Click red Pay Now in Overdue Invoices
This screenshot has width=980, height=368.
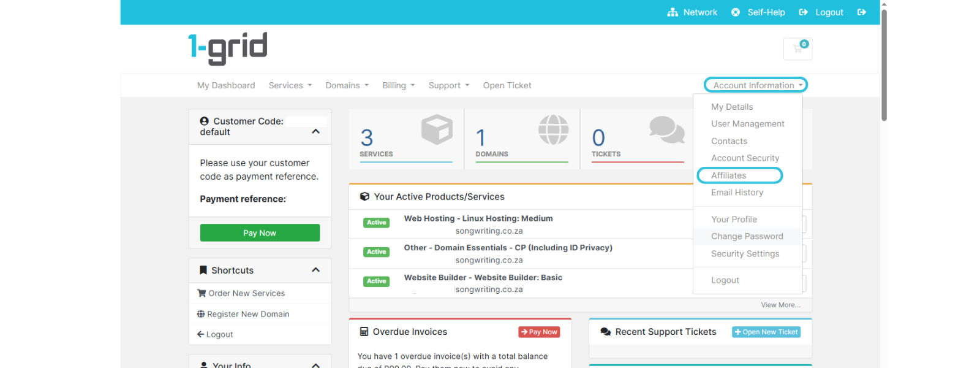[x=539, y=332]
